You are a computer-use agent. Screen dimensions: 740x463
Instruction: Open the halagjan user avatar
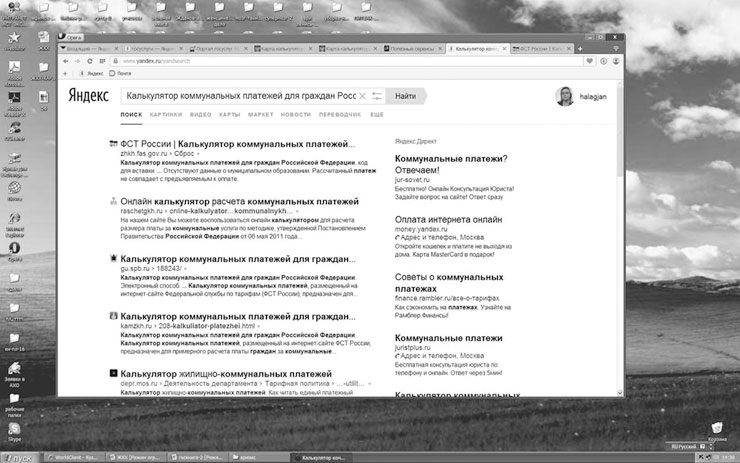[x=566, y=97]
